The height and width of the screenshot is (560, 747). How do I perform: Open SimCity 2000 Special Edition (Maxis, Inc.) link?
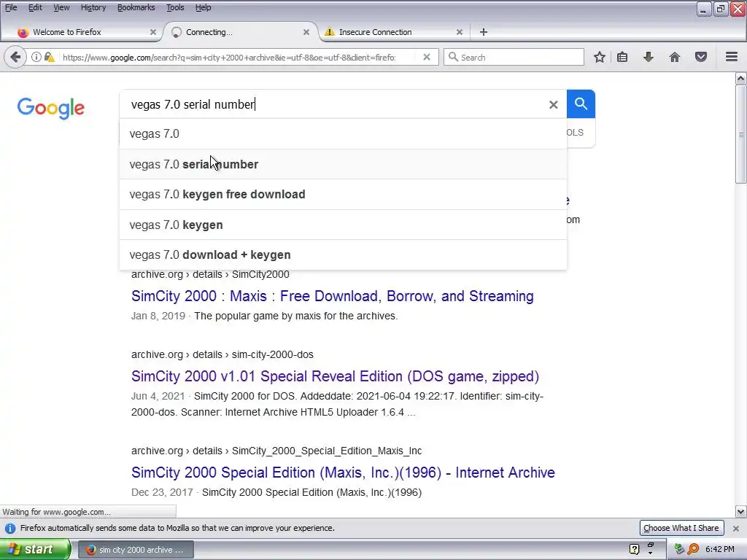343,472
